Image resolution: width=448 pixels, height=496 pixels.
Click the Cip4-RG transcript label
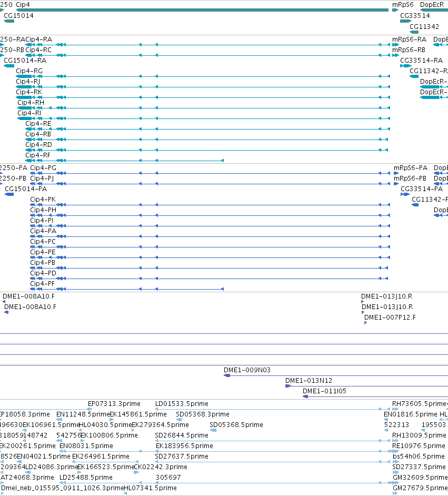[x=29, y=71]
